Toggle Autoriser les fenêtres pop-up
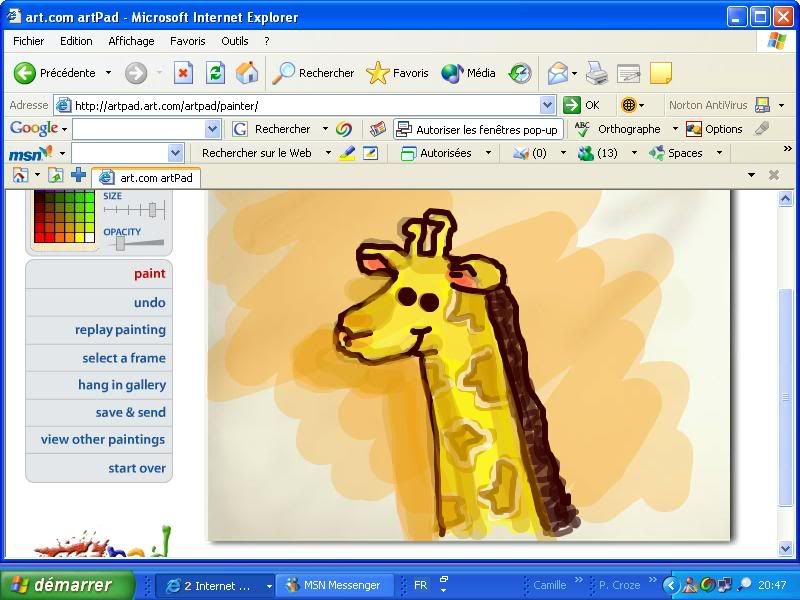Image resolution: width=800 pixels, height=600 pixels. tap(477, 129)
